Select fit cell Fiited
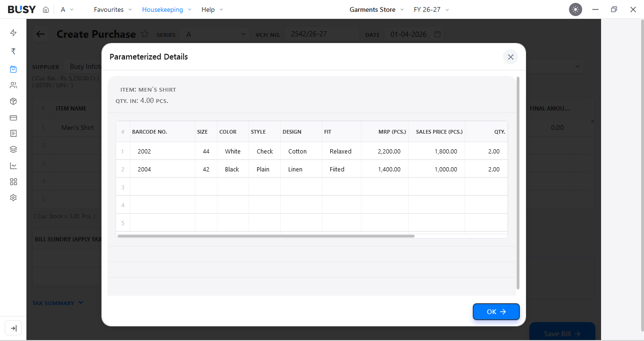This screenshot has height=341, width=644. pyautogui.click(x=342, y=170)
